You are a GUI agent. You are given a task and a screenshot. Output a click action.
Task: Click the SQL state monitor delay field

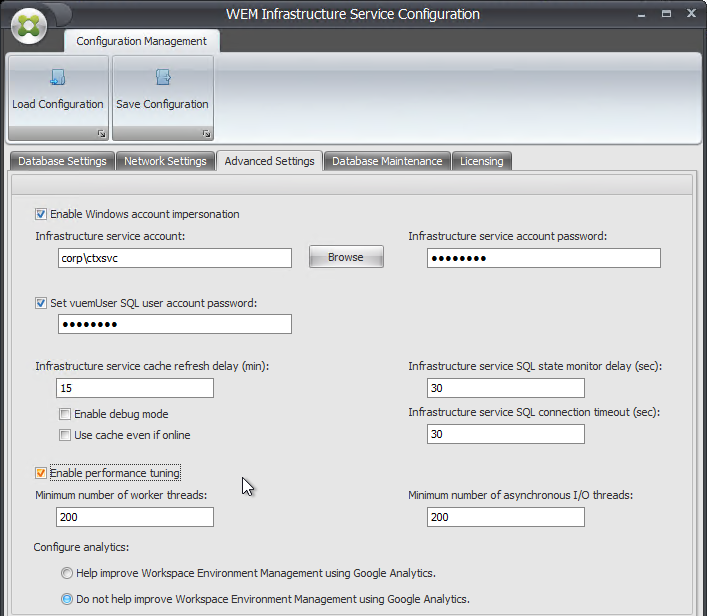(506, 388)
